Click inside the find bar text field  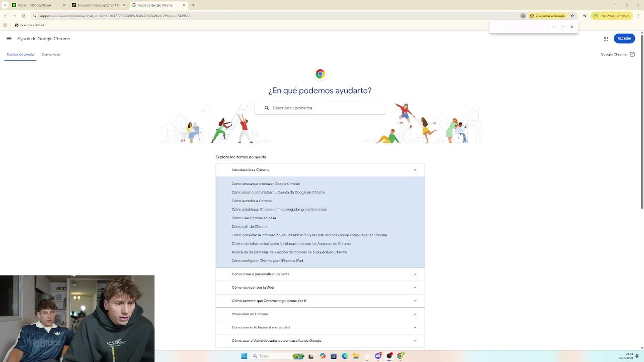(x=518, y=27)
